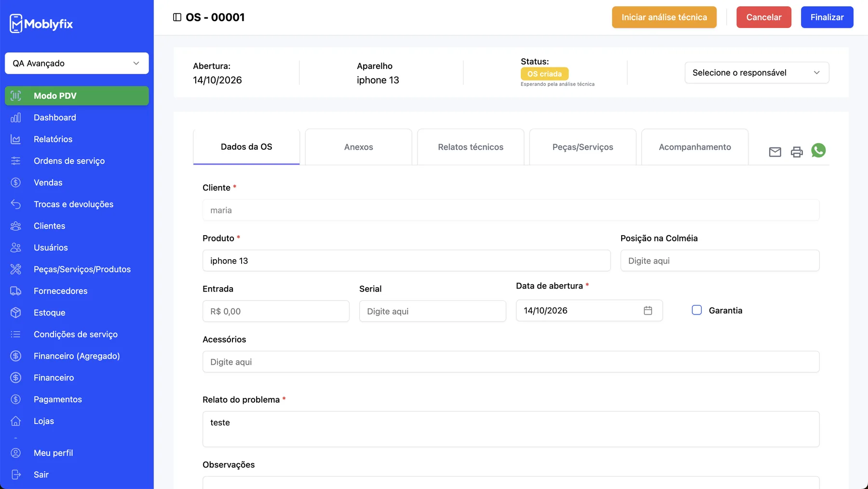868x489 pixels.
Task: Print the service order via printer icon
Action: click(x=797, y=152)
